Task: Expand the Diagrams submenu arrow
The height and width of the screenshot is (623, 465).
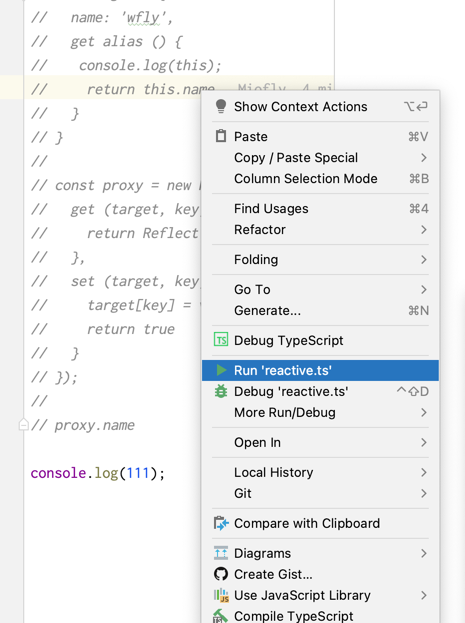Action: tap(424, 553)
